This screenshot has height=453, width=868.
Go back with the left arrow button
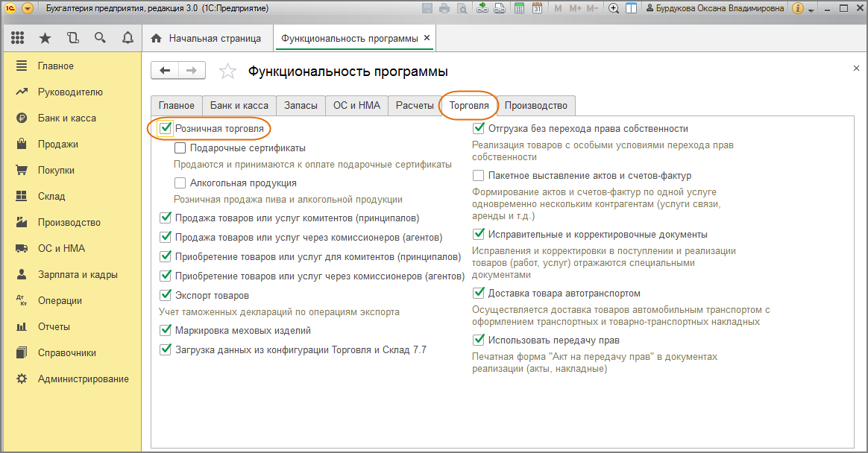(x=165, y=70)
